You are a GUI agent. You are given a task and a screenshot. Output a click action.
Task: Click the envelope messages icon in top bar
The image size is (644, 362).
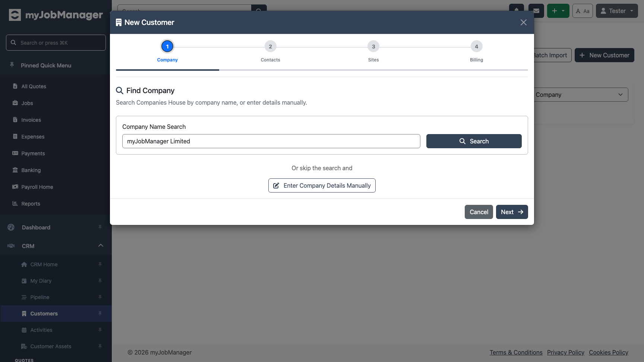[x=536, y=11]
